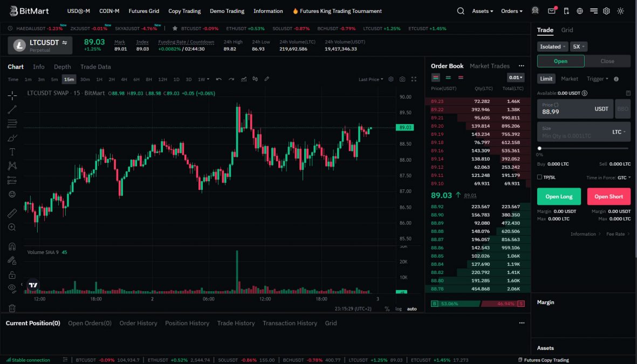637x364 pixels.
Task: Click the buy/sell ratio bar
Action: click(478, 304)
